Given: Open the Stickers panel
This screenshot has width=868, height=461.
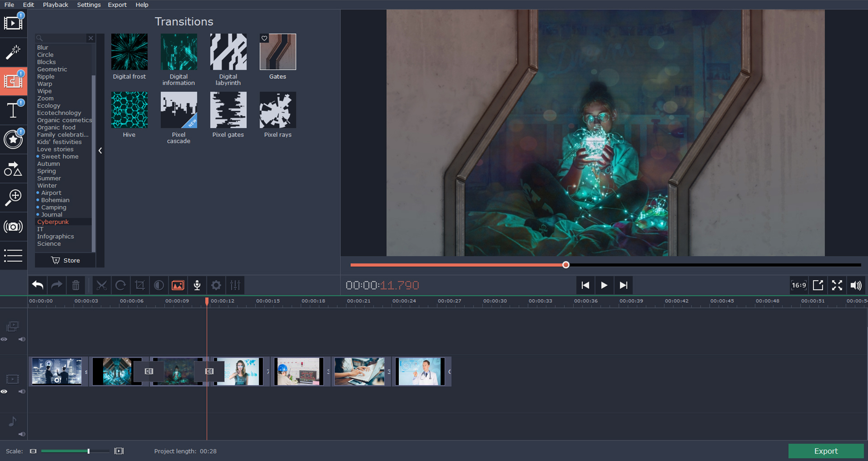Looking at the screenshot, I should pyautogui.click(x=14, y=139).
